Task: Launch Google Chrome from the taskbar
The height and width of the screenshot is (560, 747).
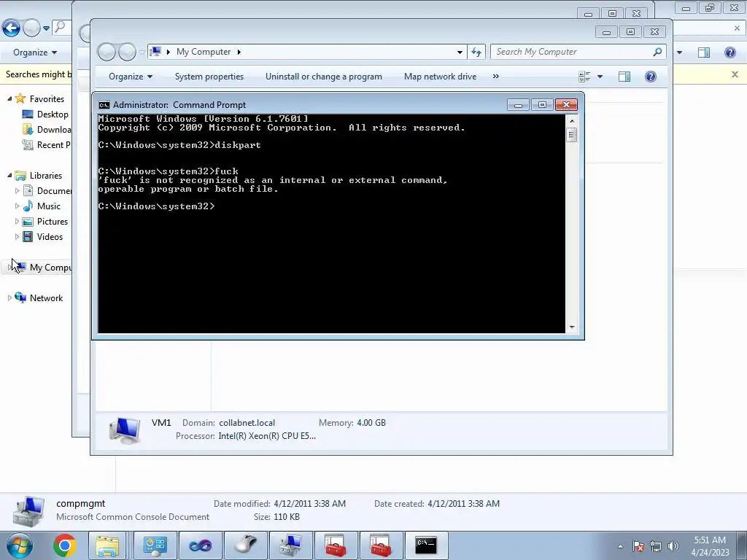Action: click(64, 545)
